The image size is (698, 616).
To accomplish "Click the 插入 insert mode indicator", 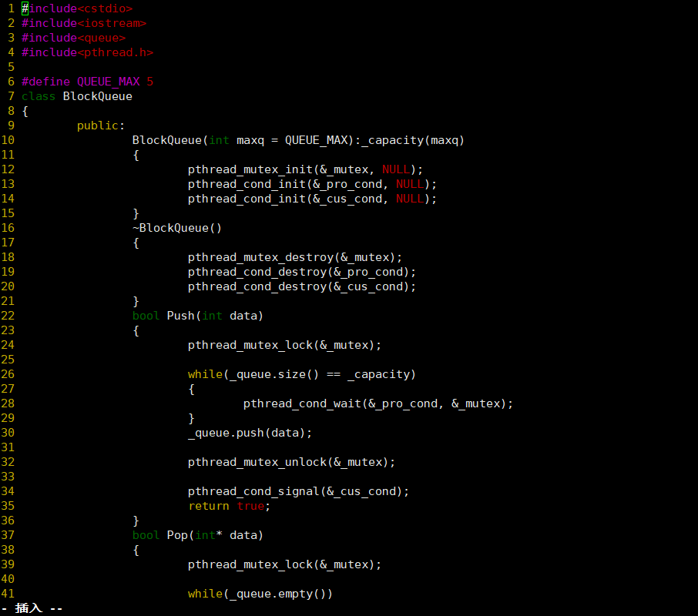I will click(29, 608).
